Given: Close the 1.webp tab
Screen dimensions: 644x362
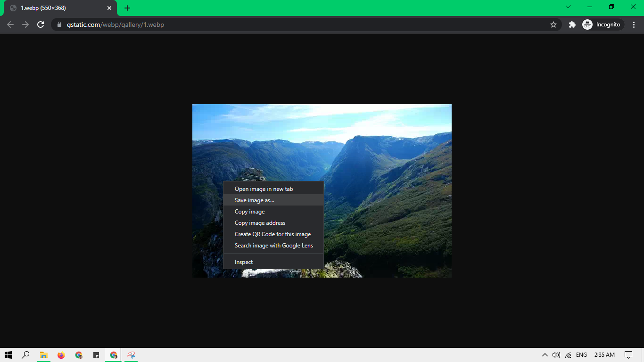Looking at the screenshot, I should pos(109,8).
